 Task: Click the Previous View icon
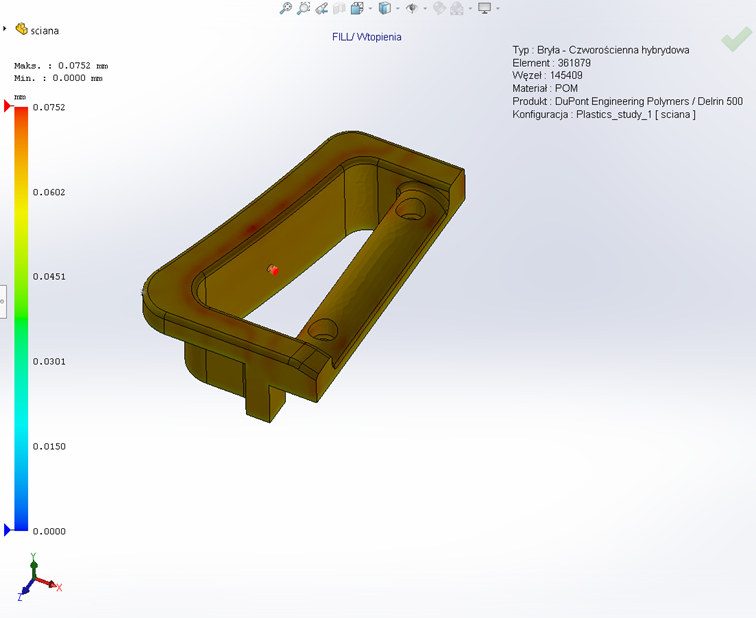click(x=321, y=8)
